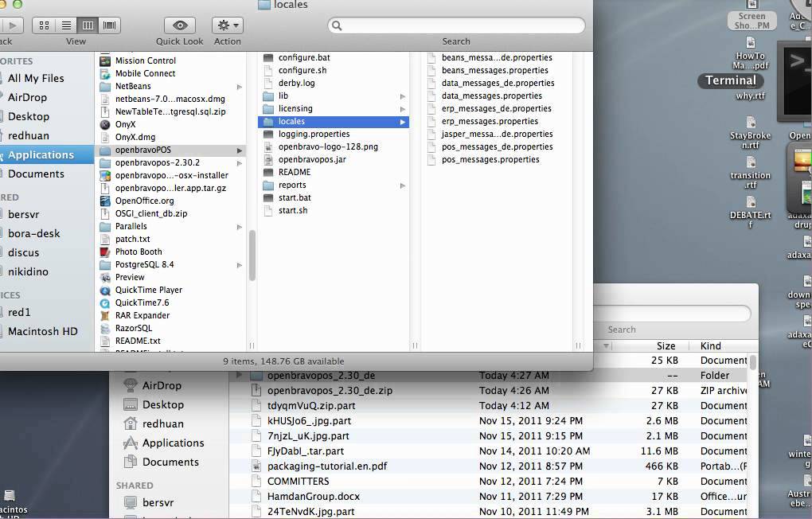The width and height of the screenshot is (812, 519).
Task: Expand the Parallels folder arrow
Action: tap(240, 227)
